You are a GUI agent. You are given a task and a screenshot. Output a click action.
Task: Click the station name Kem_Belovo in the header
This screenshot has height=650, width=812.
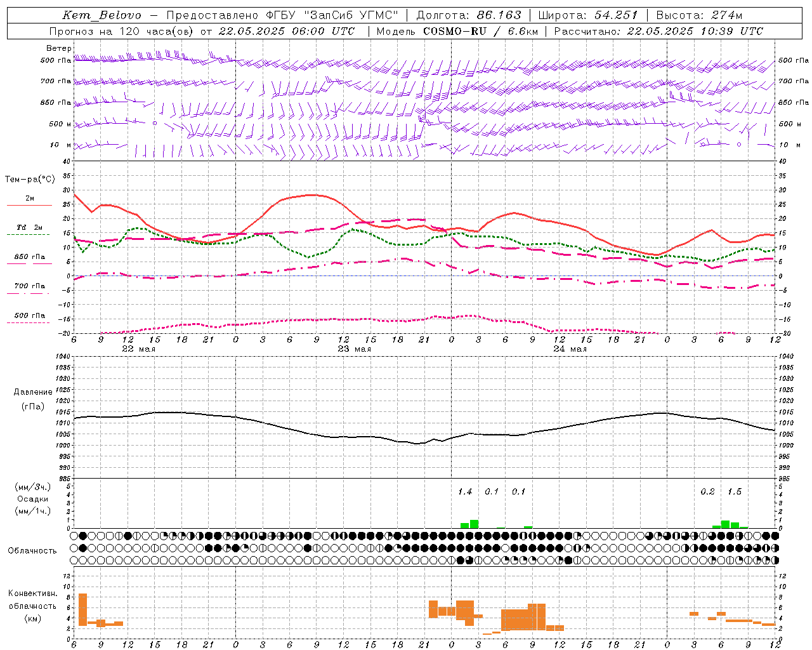[x=102, y=15]
